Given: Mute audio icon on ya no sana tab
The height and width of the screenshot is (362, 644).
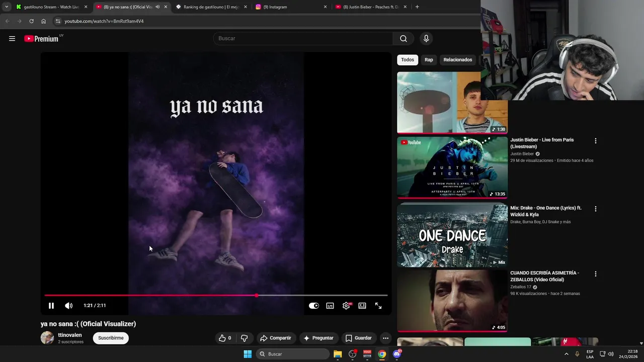Looking at the screenshot, I should click(157, 7).
